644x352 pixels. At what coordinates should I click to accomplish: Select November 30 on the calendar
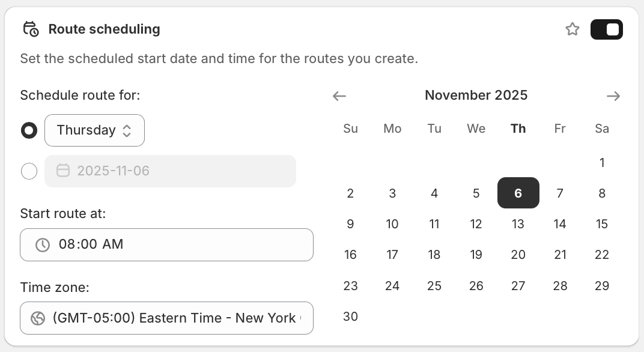pos(350,317)
